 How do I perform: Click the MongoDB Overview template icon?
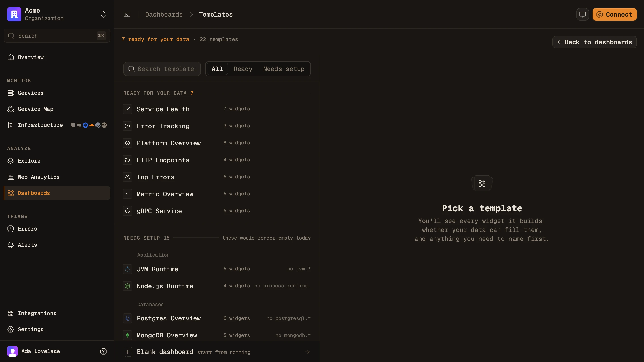[127, 335]
